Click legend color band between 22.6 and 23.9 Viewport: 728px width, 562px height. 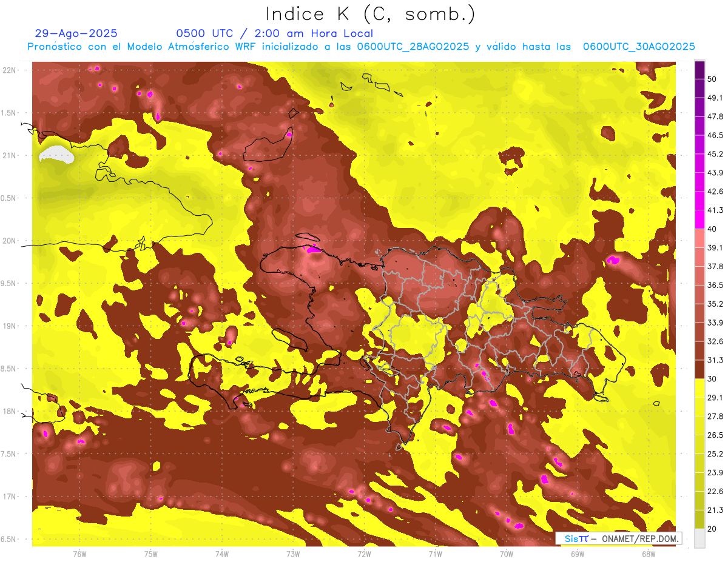click(700, 481)
